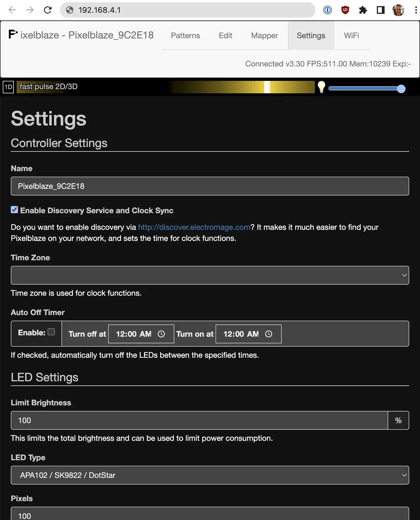420x520 pixels.
Task: Open the browser extensions puzzle icon
Action: tap(363, 10)
